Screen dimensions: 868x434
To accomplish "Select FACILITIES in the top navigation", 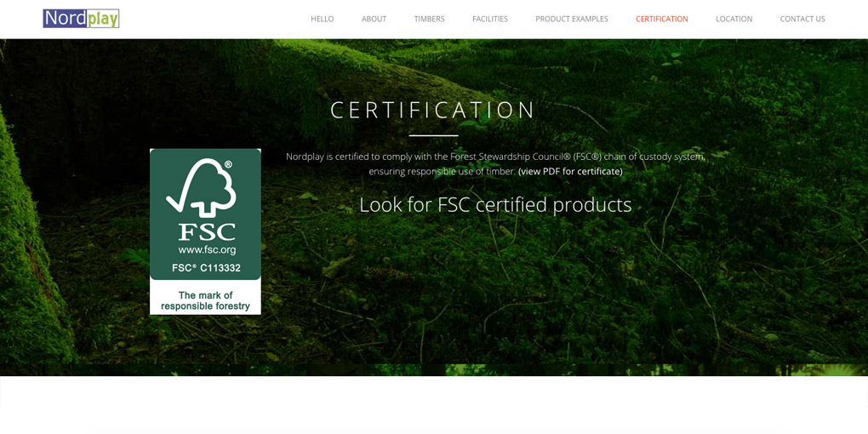I will pyautogui.click(x=490, y=19).
